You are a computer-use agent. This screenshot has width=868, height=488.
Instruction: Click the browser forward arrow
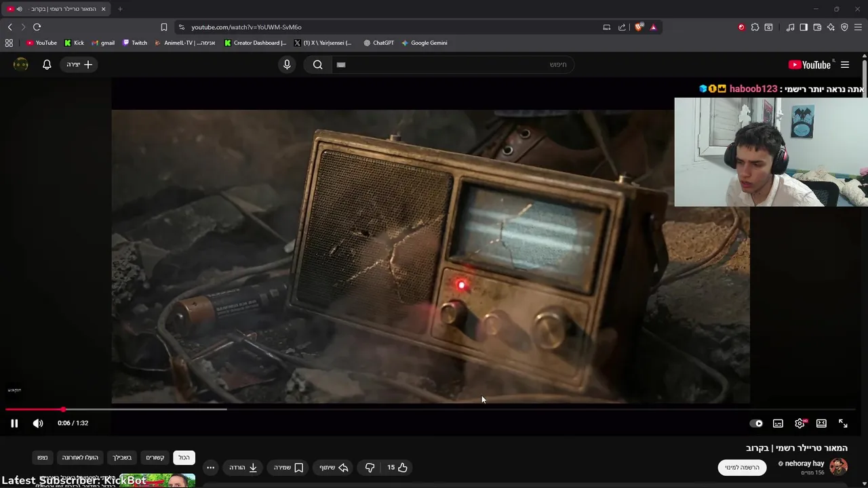pos(23,27)
